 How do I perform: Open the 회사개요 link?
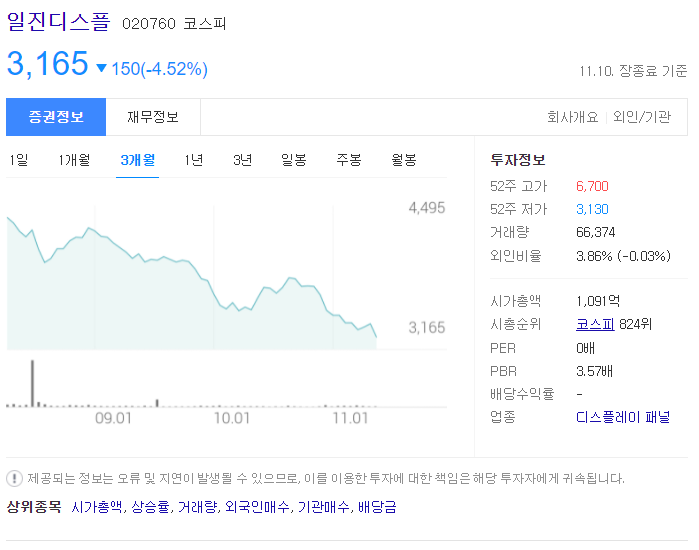tap(572, 117)
